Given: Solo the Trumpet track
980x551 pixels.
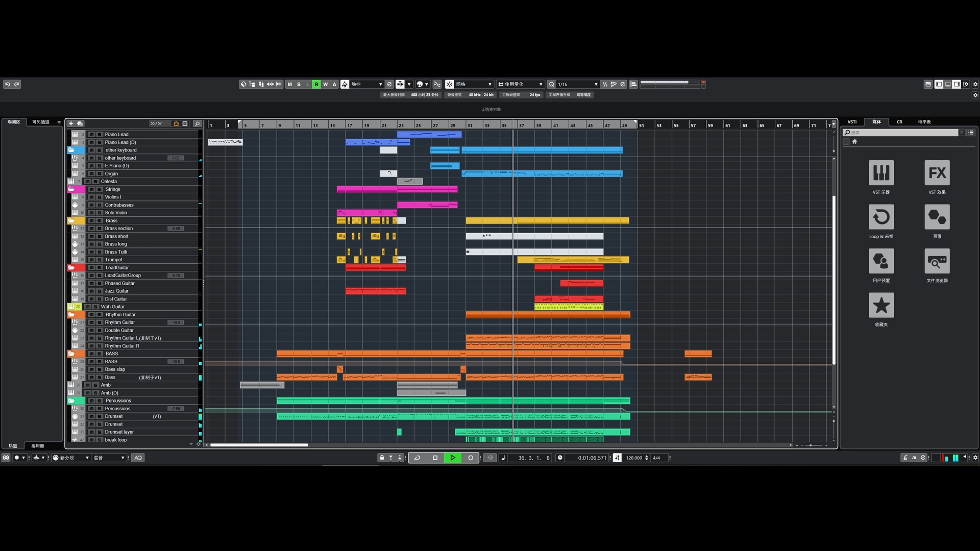Looking at the screenshot, I should [x=100, y=260].
